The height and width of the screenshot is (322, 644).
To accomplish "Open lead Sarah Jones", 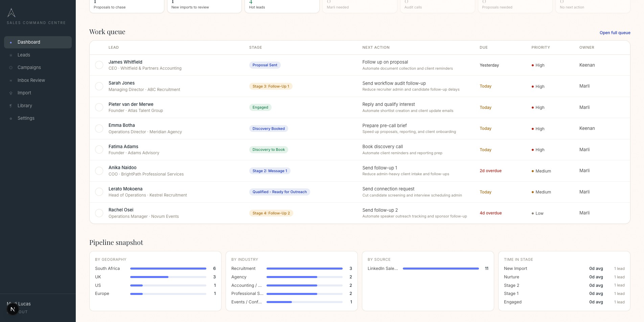I will pyautogui.click(x=121, y=83).
